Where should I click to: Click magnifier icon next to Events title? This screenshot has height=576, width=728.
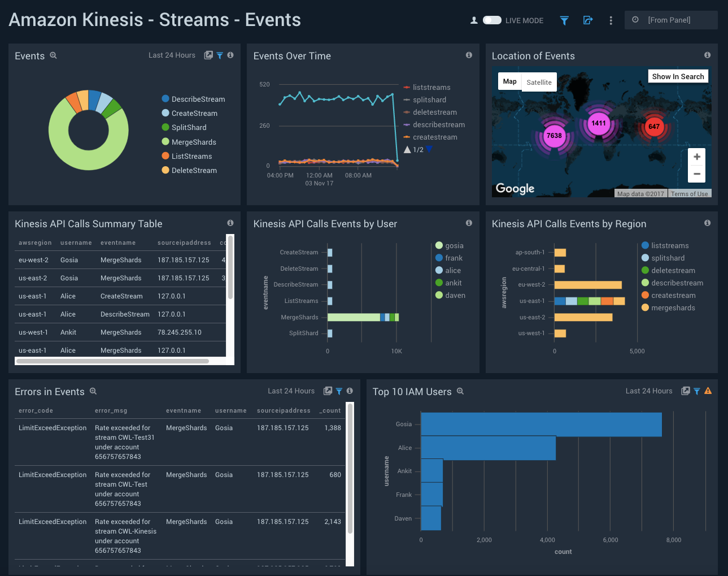coord(54,55)
